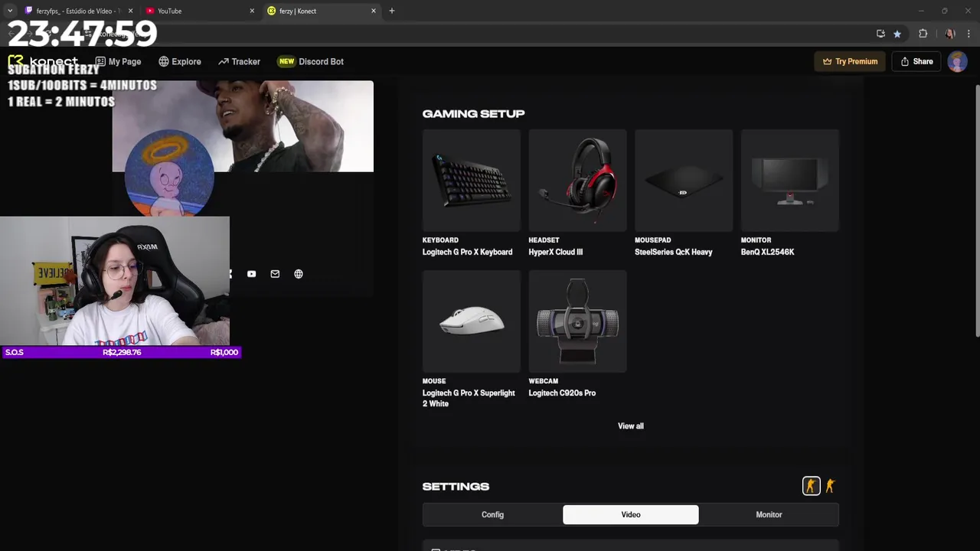Select the CS2 game icon in Settings
Viewport: 980px width, 551px height.
tap(811, 486)
